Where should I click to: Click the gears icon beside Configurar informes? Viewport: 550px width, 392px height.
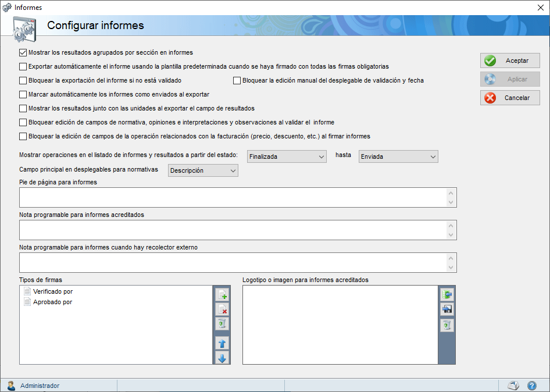tap(24, 29)
